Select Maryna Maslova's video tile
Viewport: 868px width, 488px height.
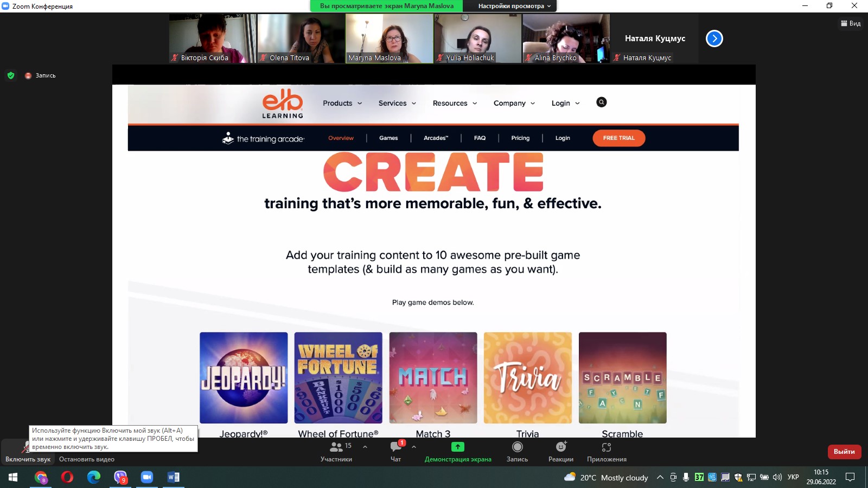point(390,38)
